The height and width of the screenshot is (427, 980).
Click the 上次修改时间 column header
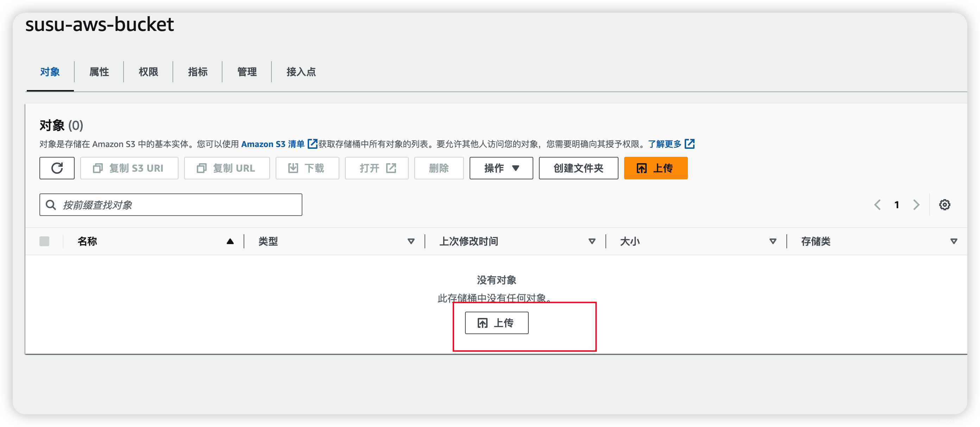469,241
